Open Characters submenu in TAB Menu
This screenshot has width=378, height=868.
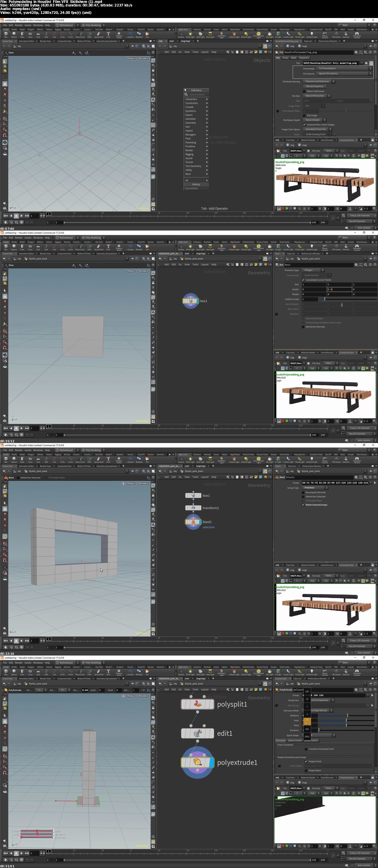pyautogui.click(x=196, y=99)
